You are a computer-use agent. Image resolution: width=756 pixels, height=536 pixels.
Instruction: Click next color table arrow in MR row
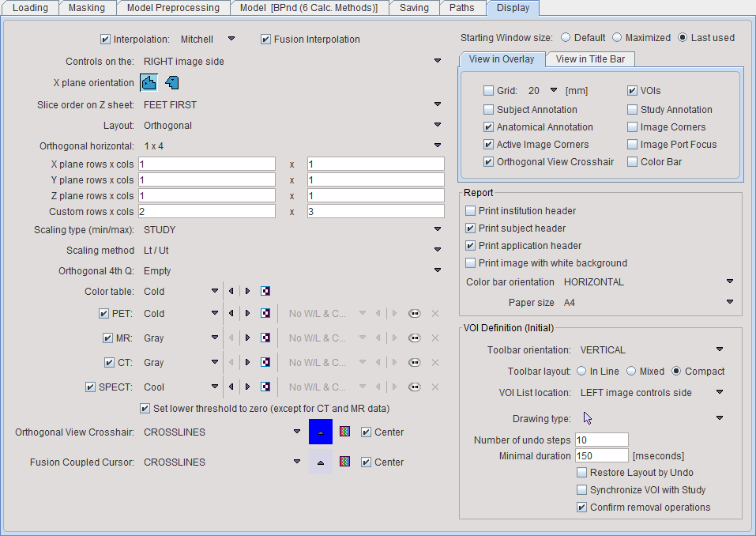[247, 338]
